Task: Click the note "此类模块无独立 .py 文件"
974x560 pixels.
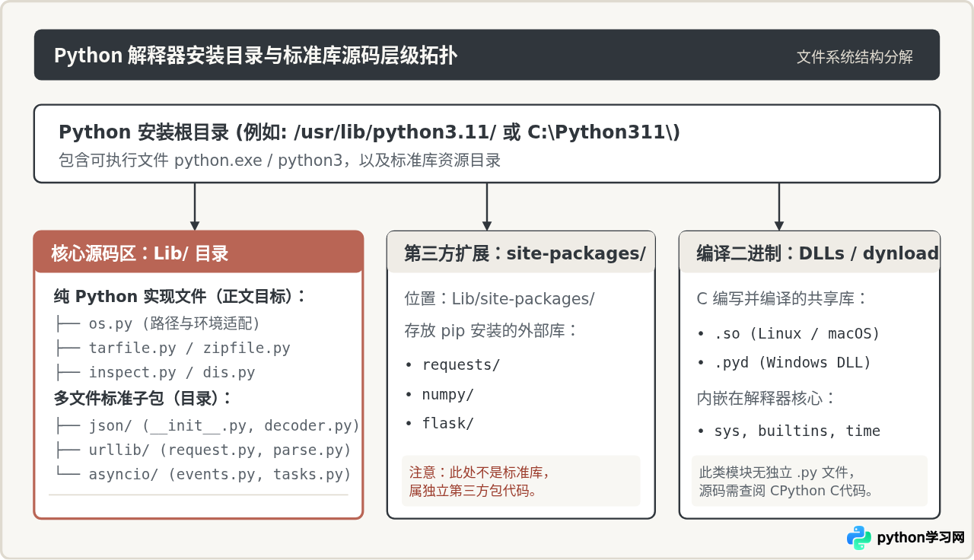Action: pyautogui.click(x=776, y=472)
